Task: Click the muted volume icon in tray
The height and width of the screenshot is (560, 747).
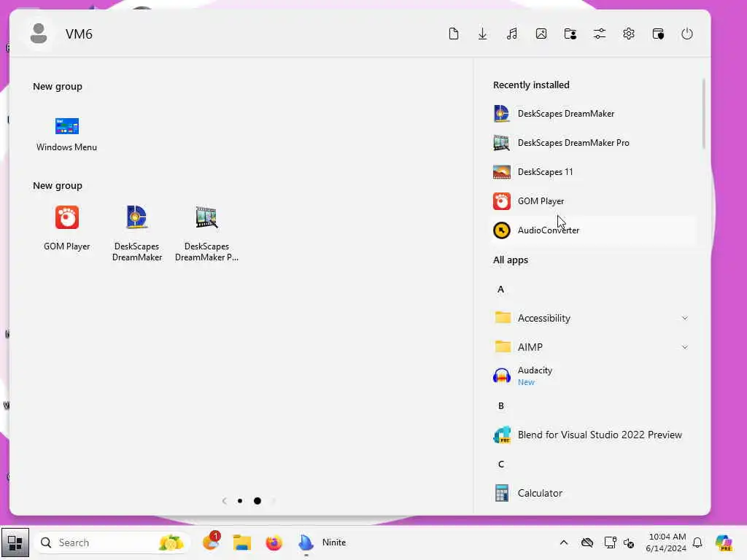Action: click(x=629, y=542)
